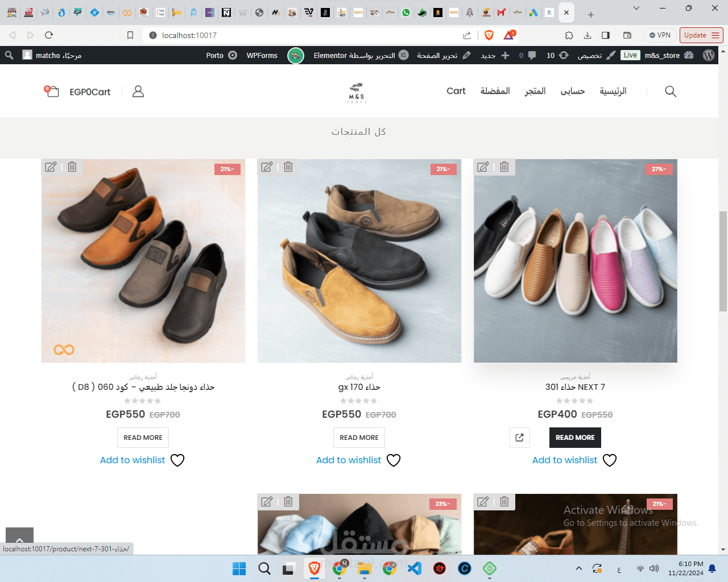Click the Live badge in admin bar
The image size is (728, 582).
tap(630, 55)
